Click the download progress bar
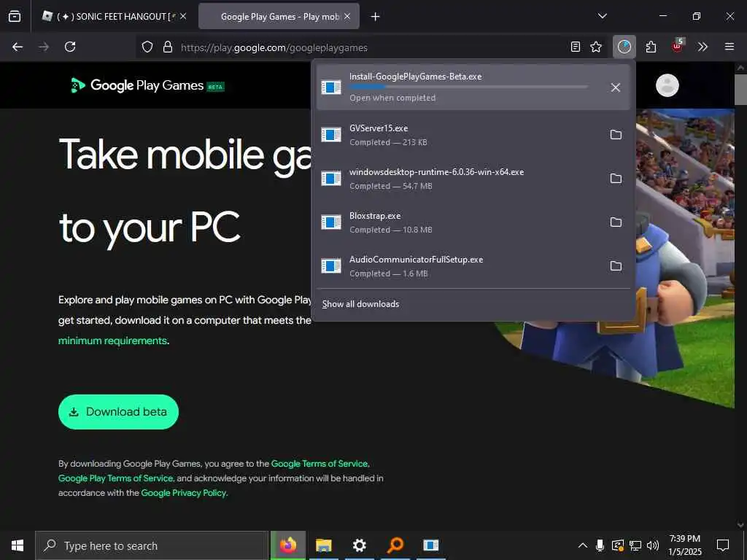 point(468,87)
